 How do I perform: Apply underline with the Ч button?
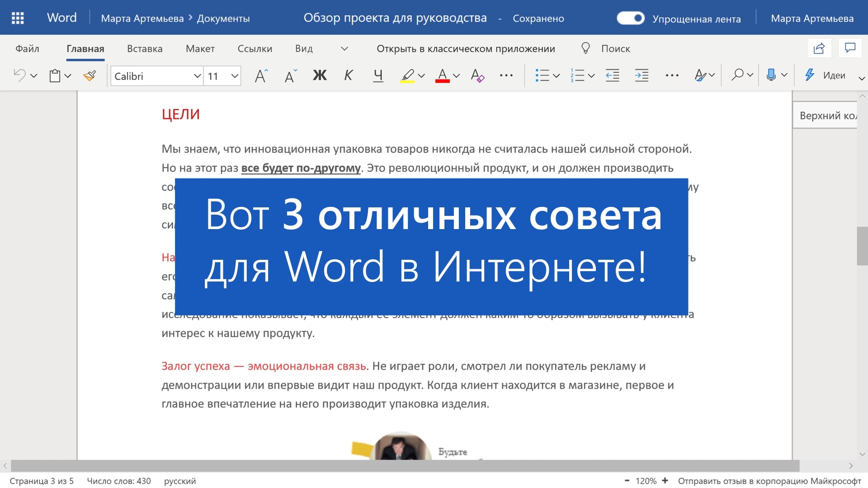click(378, 75)
